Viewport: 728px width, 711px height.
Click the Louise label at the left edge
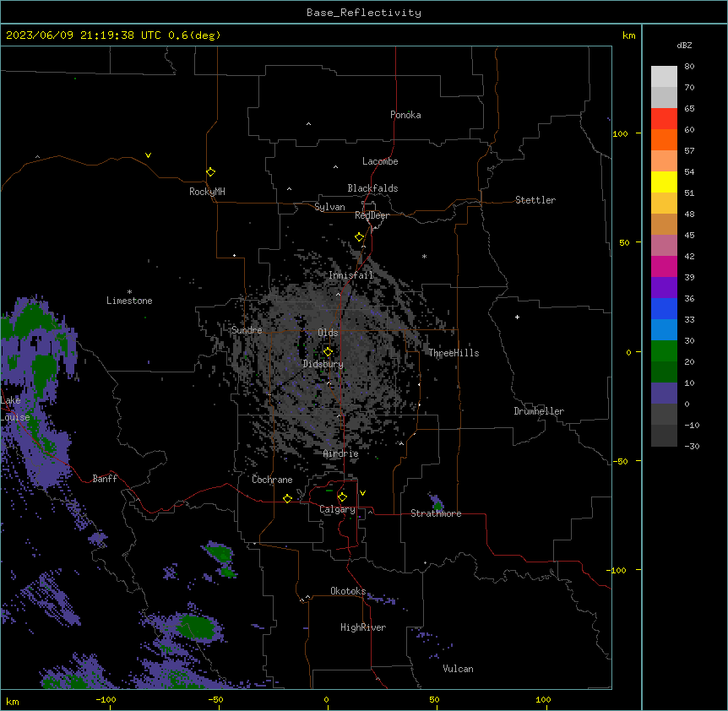click(x=15, y=417)
